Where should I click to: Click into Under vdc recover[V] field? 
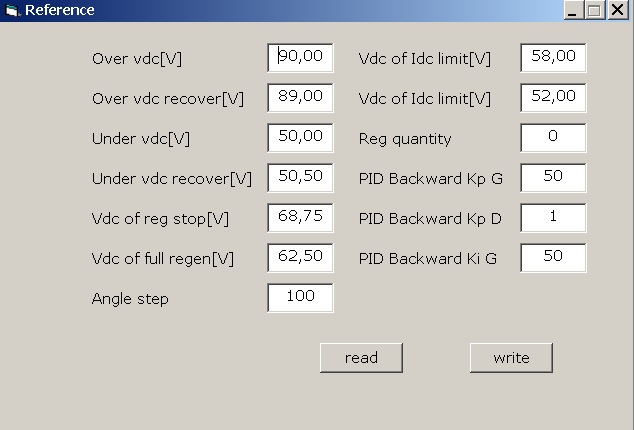click(300, 177)
